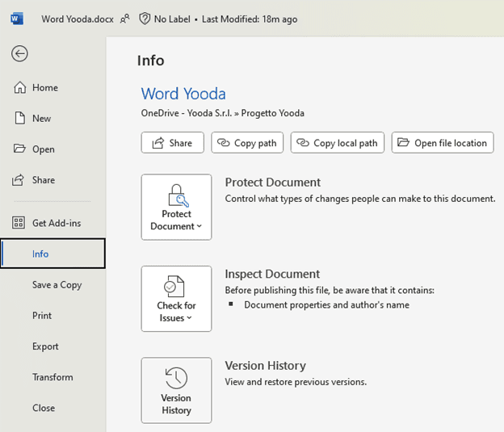Go to Home in the backstage menu
Screen dimensions: 504x432
click(45, 88)
